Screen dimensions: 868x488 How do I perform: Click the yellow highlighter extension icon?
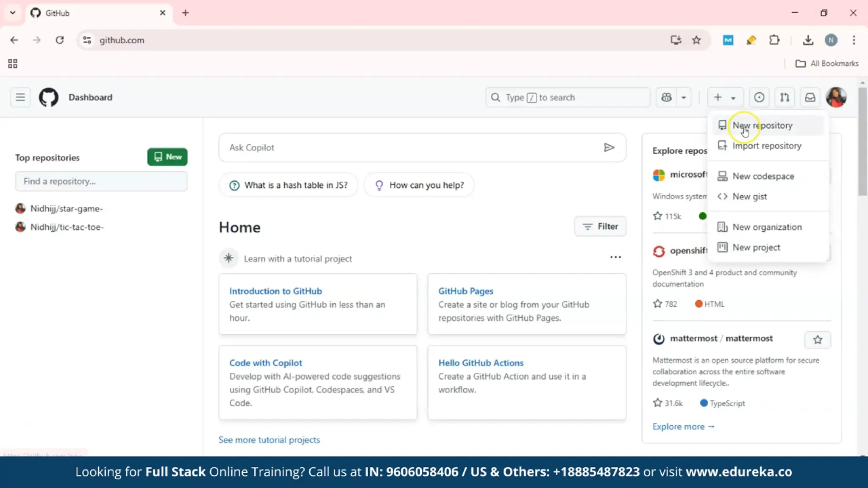point(751,40)
